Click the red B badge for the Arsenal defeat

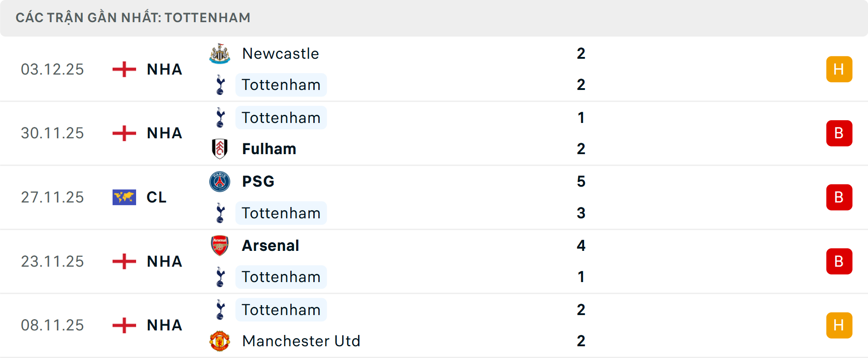click(x=839, y=261)
